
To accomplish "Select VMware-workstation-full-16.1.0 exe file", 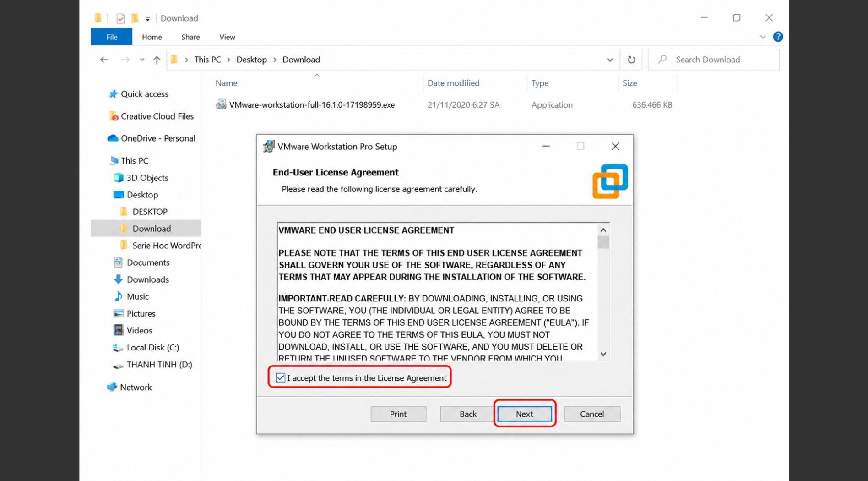I will tap(312, 104).
